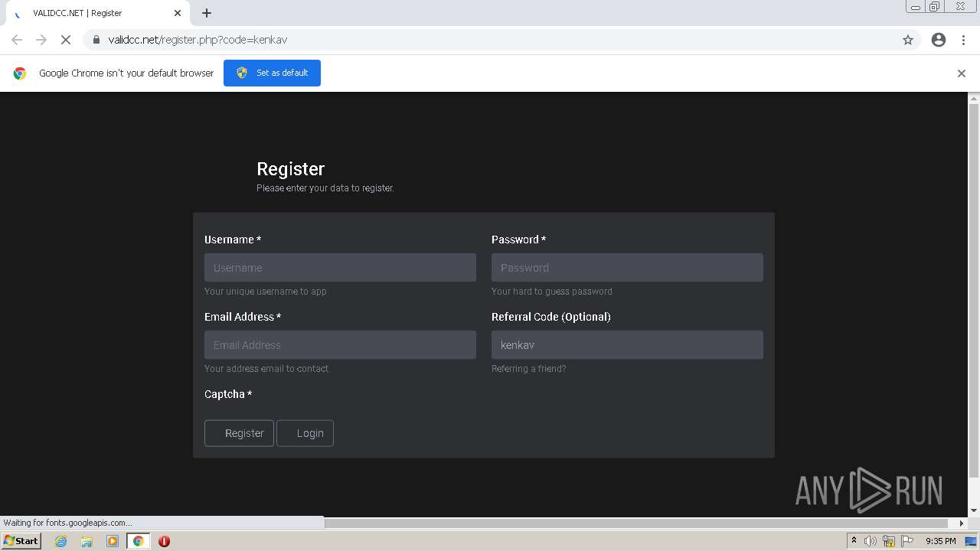Click the 'Password *' label
This screenshot has width=980, height=551.
tap(518, 240)
